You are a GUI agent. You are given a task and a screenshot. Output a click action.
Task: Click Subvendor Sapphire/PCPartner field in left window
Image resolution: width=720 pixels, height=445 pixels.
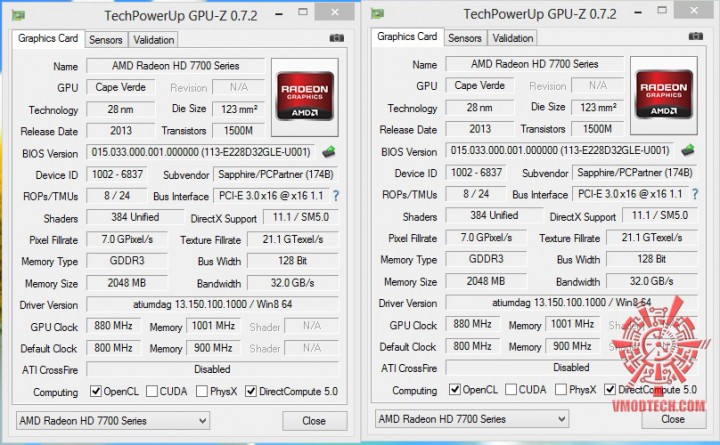[x=276, y=175]
